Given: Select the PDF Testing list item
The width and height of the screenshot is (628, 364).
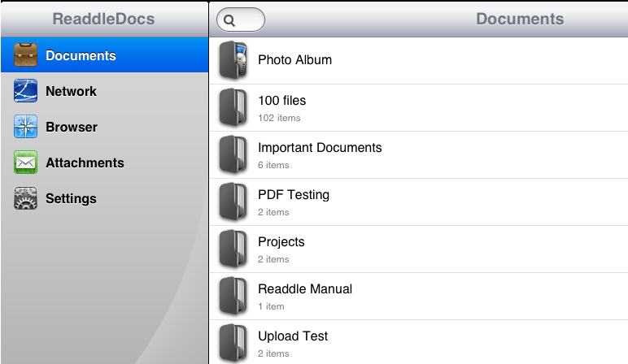Looking at the screenshot, I should click(419, 202).
